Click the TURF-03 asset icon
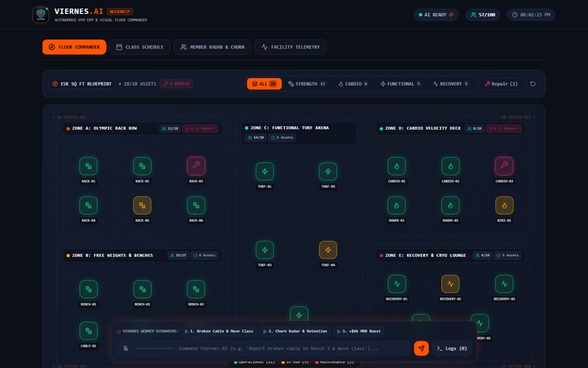Image resolution: width=588 pixels, height=368 pixels. pos(265,250)
